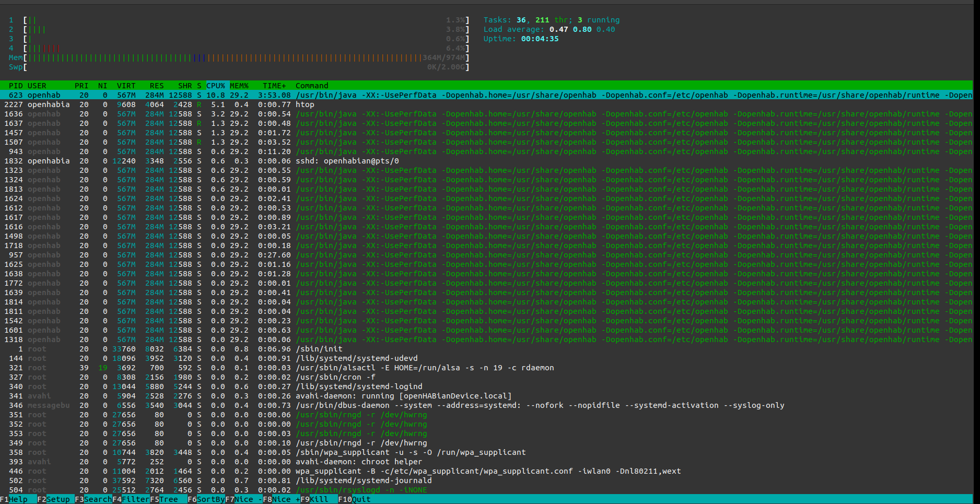Sort by TIME+ column header
Screen dimensions: 980x504
[274, 86]
